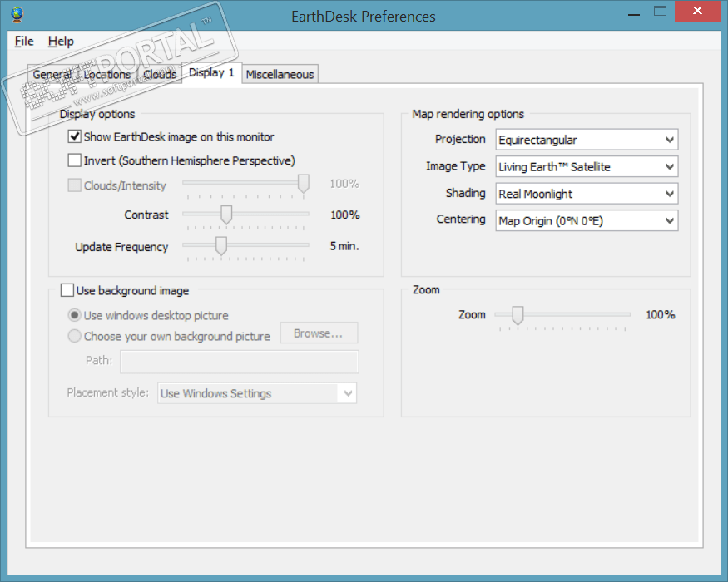Screen dimensions: 728x582
Task: Open the File menu
Action: tap(24, 41)
